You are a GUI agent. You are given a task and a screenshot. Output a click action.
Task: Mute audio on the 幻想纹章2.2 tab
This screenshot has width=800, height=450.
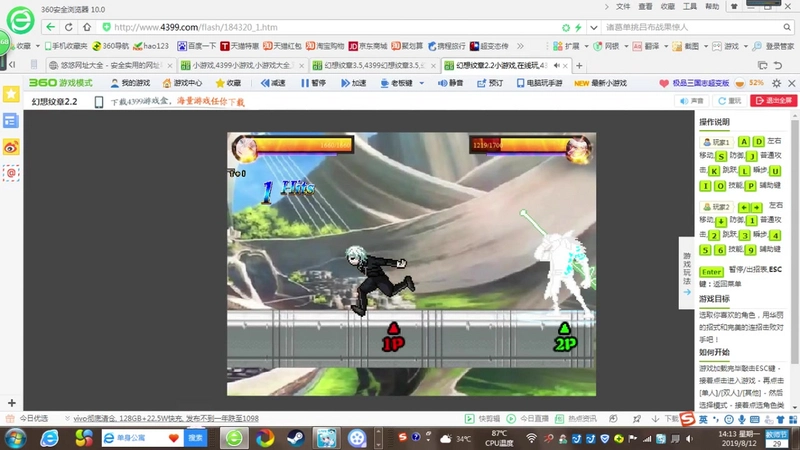click(x=557, y=65)
